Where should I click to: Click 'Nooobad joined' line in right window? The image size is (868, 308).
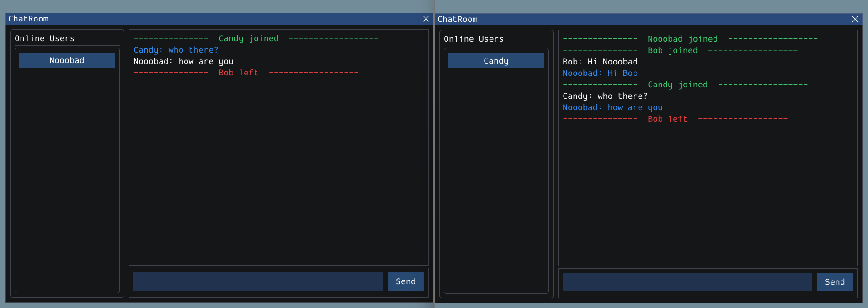pos(690,39)
